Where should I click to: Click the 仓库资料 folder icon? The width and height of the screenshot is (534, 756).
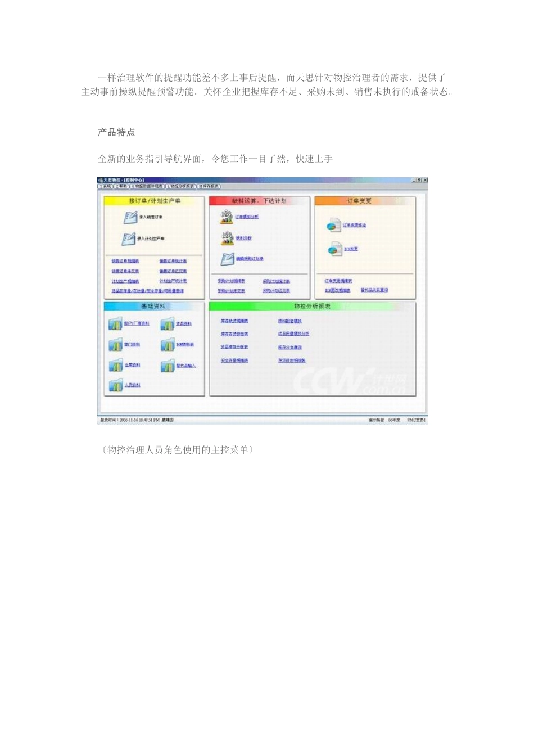[x=115, y=366]
